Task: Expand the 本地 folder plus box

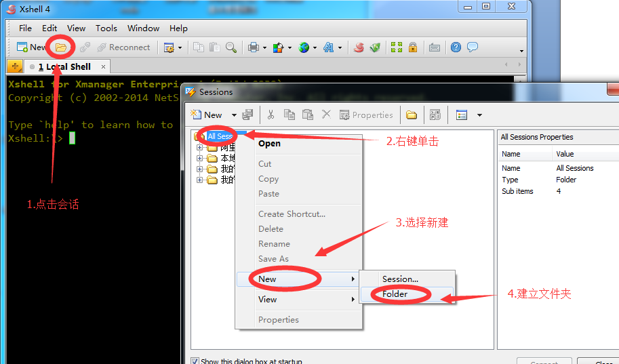Action: tap(199, 159)
